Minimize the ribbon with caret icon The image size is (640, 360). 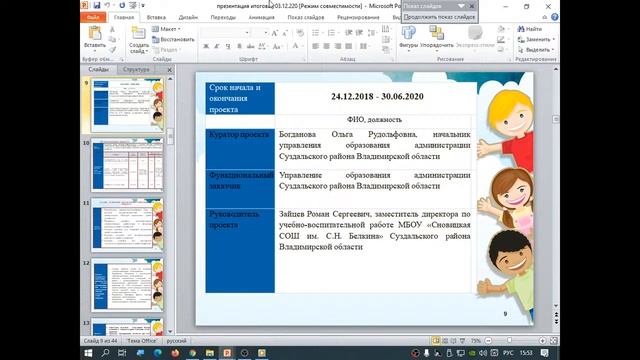[545, 17]
